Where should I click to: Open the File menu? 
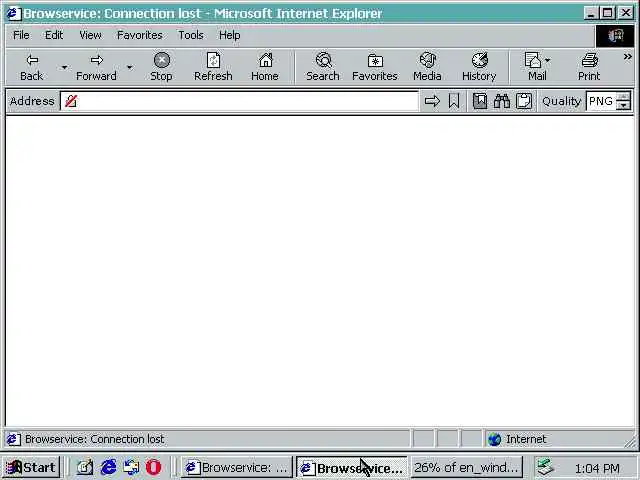(x=21, y=36)
